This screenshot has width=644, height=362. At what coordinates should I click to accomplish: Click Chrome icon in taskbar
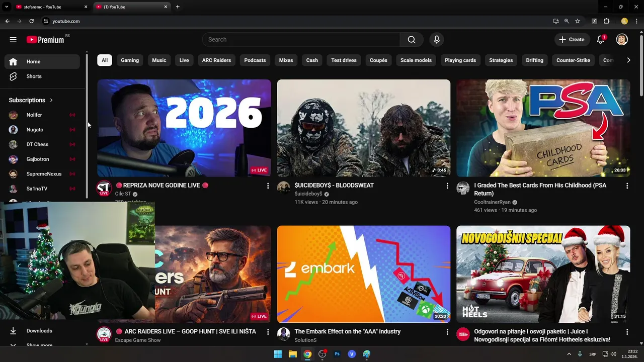click(307, 354)
